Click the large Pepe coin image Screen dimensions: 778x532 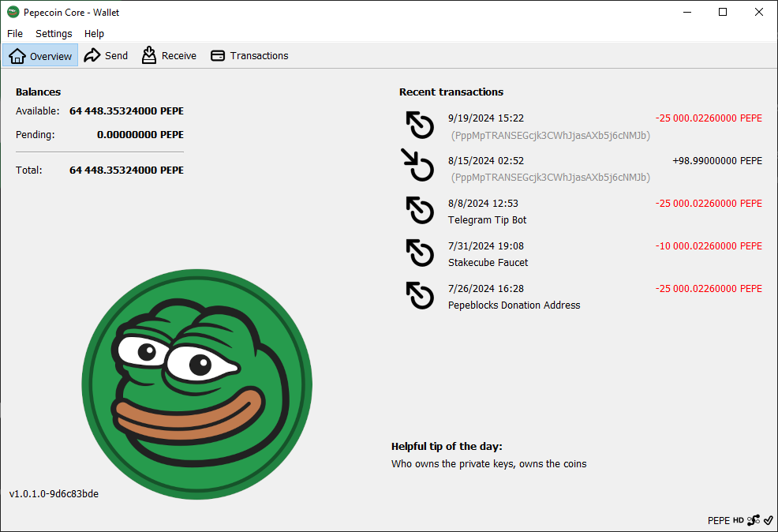coord(197,383)
